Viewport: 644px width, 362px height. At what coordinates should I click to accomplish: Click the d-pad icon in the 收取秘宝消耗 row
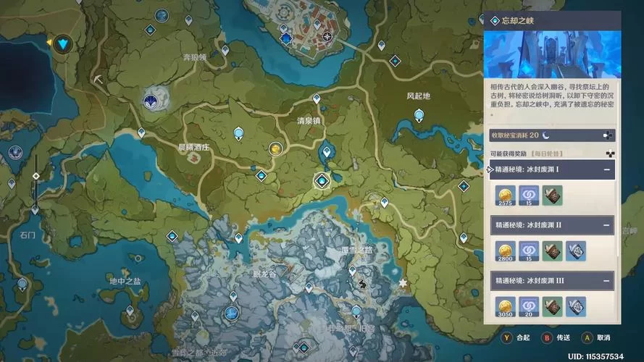point(608,135)
